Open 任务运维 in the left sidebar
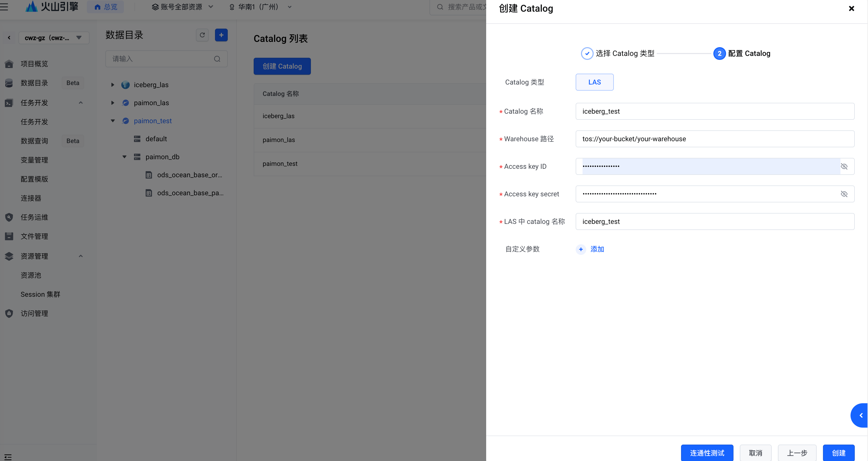Viewport: 868px width, 461px height. 34,217
